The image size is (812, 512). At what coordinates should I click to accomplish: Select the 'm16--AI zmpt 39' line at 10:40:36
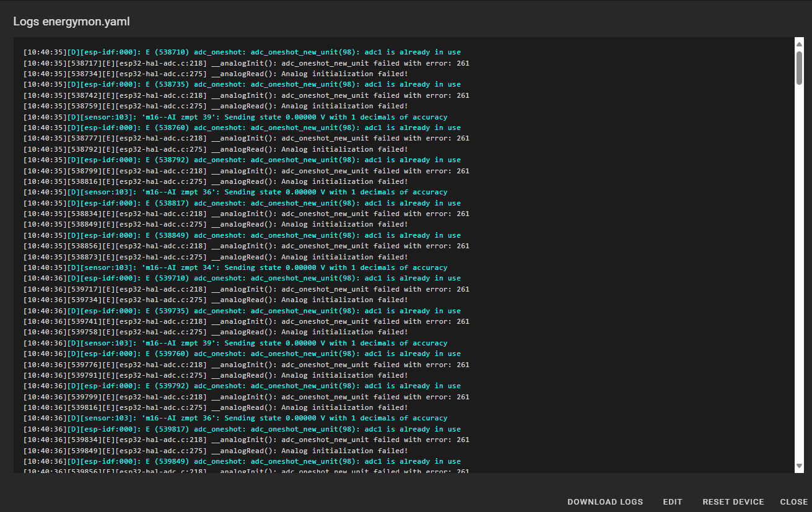coord(235,343)
